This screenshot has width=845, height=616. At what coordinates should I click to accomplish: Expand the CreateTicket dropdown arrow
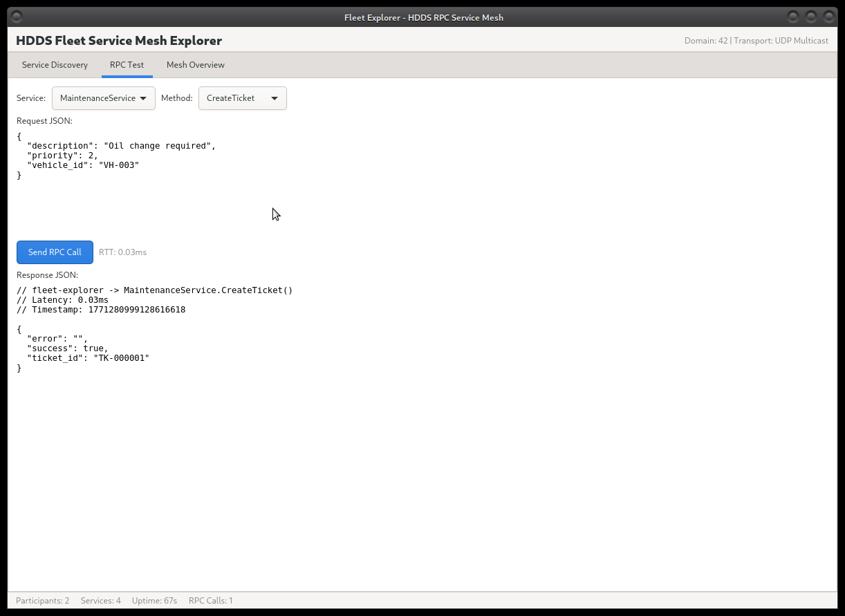276,98
